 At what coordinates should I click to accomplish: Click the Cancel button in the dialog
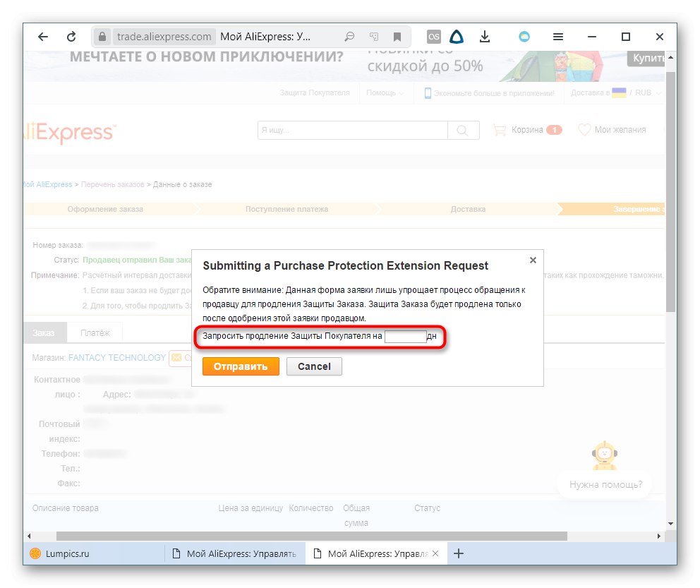(314, 366)
